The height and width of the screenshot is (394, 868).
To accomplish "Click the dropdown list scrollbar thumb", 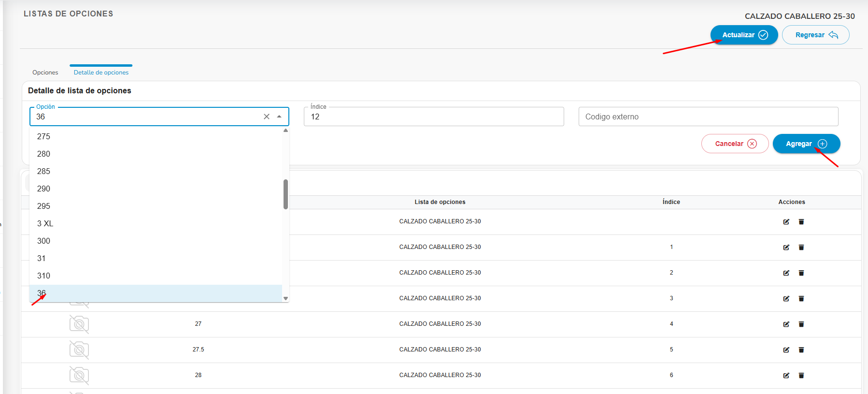I will click(285, 194).
